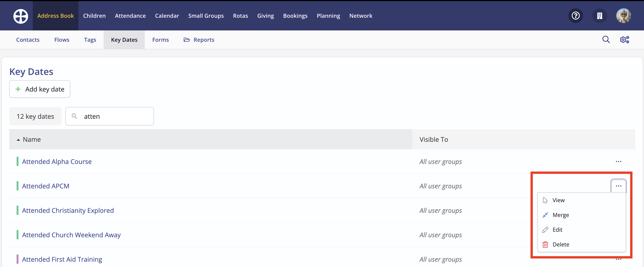Open the help question mark icon
Image resolution: width=644 pixels, height=267 pixels.
[x=575, y=16]
